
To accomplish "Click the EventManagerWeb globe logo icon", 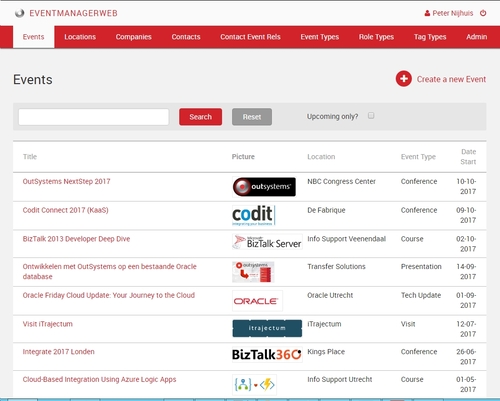I will point(20,13).
